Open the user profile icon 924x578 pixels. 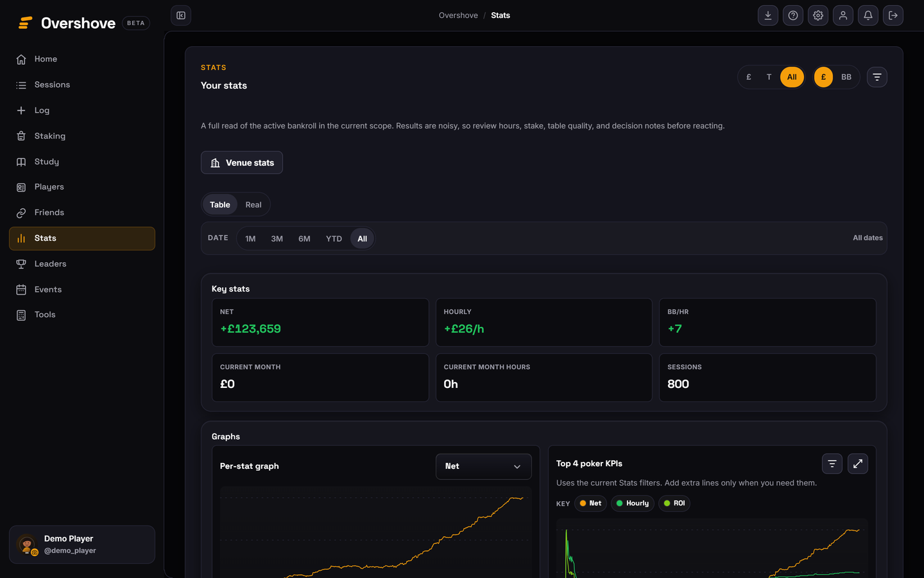tap(843, 15)
